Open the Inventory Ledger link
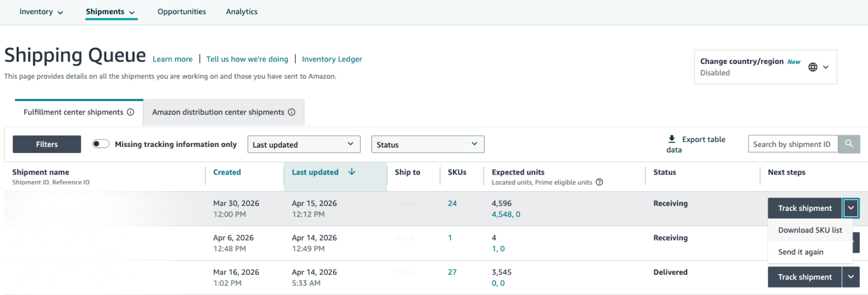Image resolution: width=868 pixels, height=295 pixels. pos(332,59)
